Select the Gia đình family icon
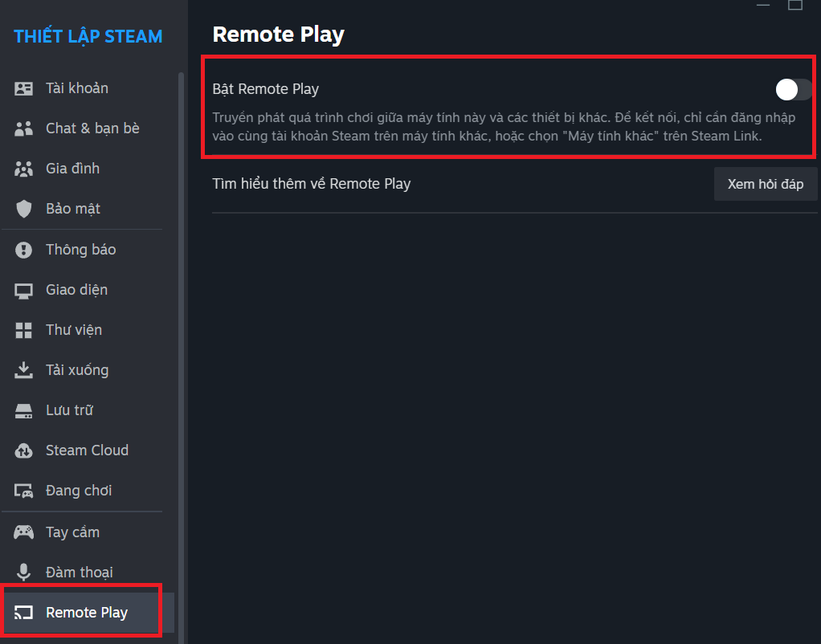 (23, 169)
